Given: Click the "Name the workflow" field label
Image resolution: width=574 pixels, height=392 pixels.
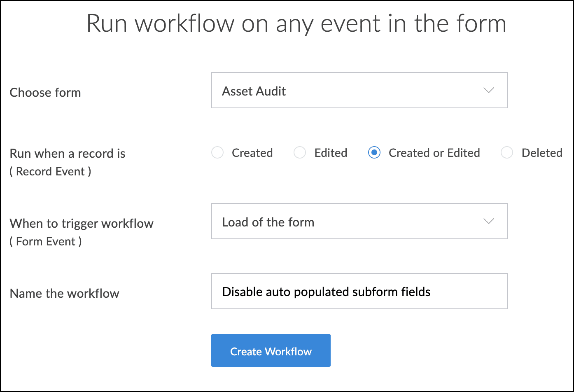Looking at the screenshot, I should [65, 294].
